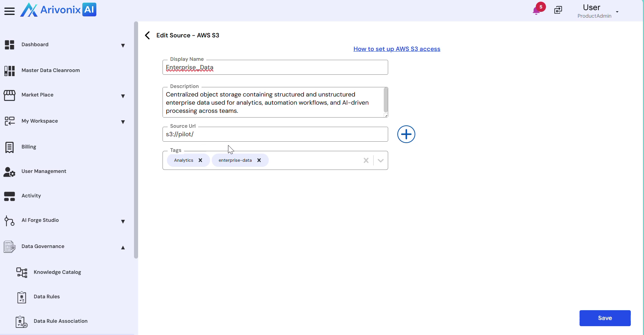
Task: Go back using the left arrow icon
Action: click(147, 35)
